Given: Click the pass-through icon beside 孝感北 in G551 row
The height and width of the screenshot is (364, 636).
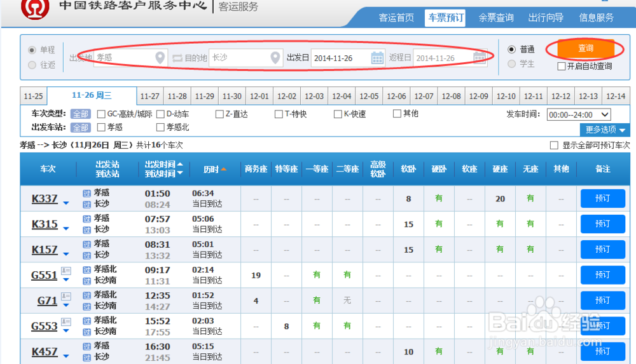Looking at the screenshot, I should pyautogui.click(x=86, y=269).
